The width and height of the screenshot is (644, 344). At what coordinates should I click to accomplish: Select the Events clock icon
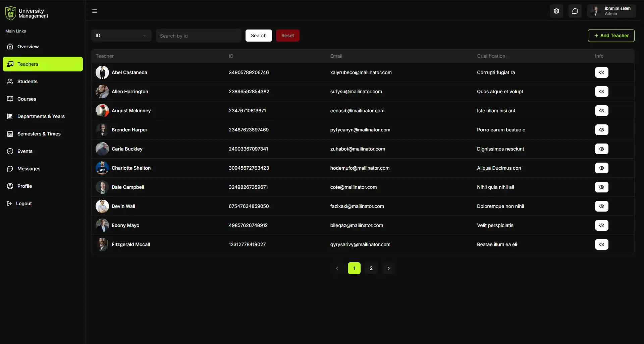[x=10, y=151]
